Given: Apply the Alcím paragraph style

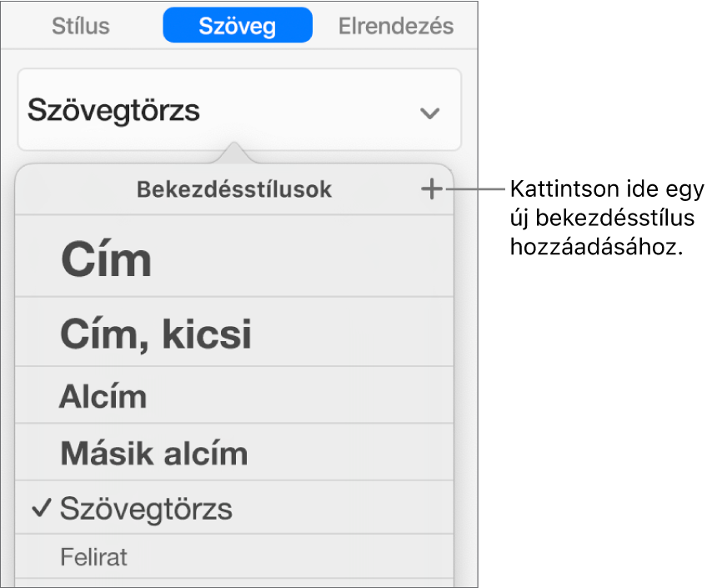Looking at the screenshot, I should coord(234,395).
